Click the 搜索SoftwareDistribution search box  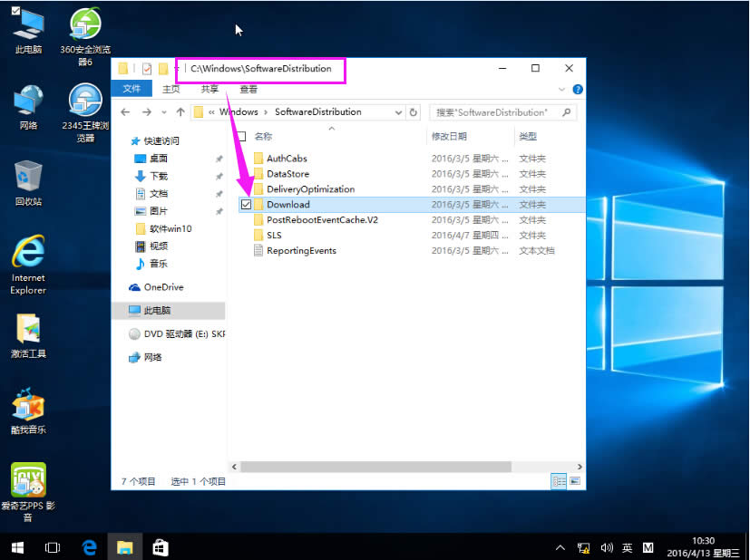pos(502,111)
